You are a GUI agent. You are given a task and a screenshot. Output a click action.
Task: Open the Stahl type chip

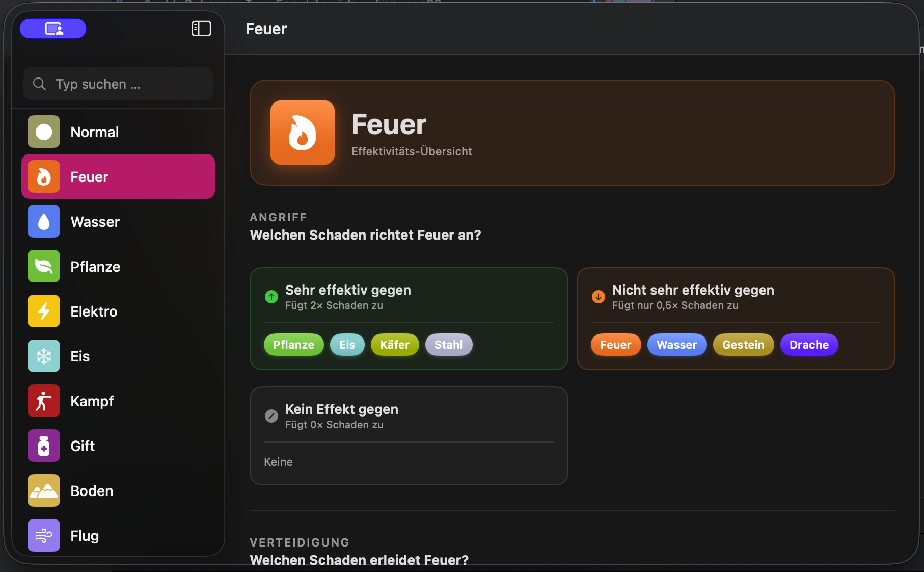point(449,345)
